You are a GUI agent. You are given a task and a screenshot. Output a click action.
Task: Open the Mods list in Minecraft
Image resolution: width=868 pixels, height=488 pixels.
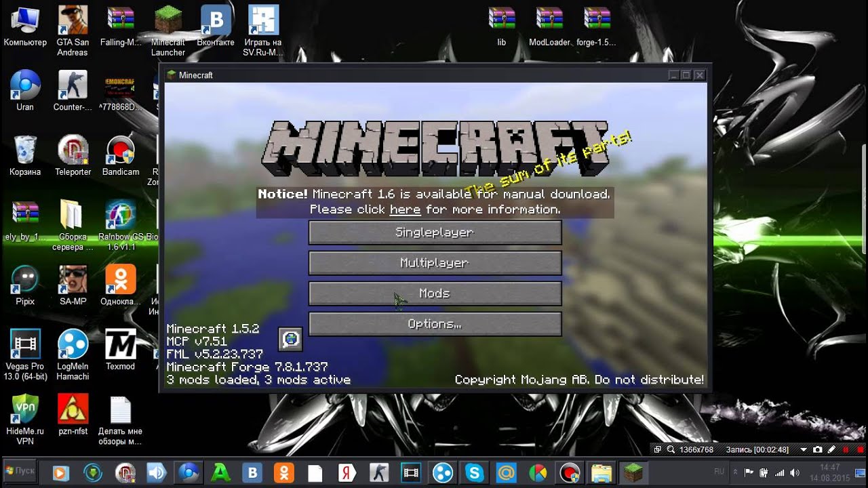(435, 293)
